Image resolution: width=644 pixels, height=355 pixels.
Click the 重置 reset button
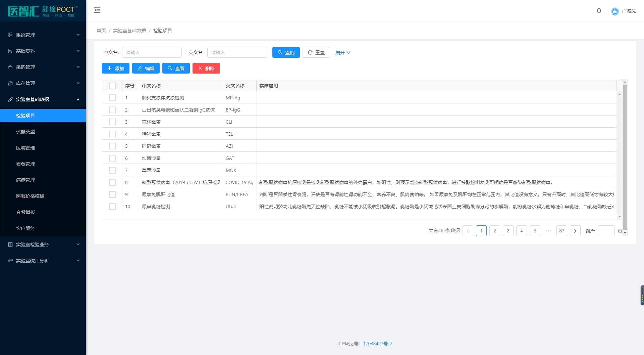(316, 52)
